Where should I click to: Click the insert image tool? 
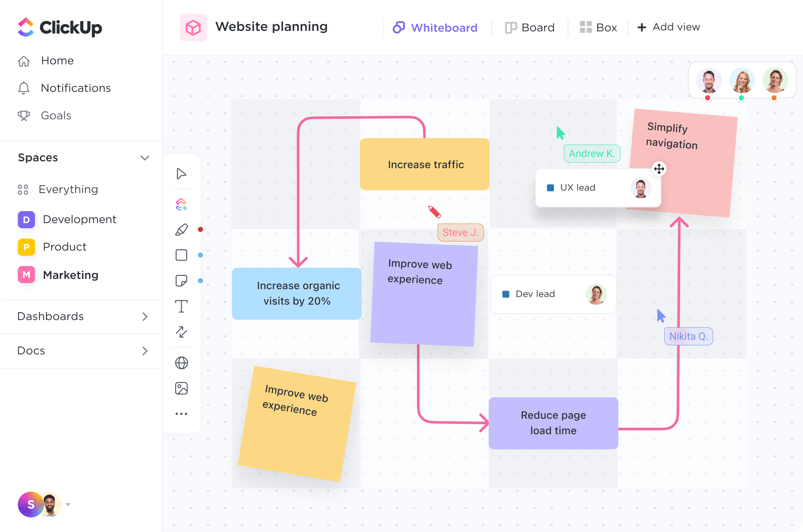pos(181,388)
